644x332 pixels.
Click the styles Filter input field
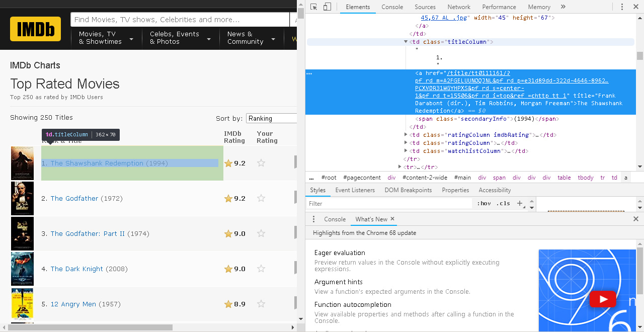pos(389,204)
